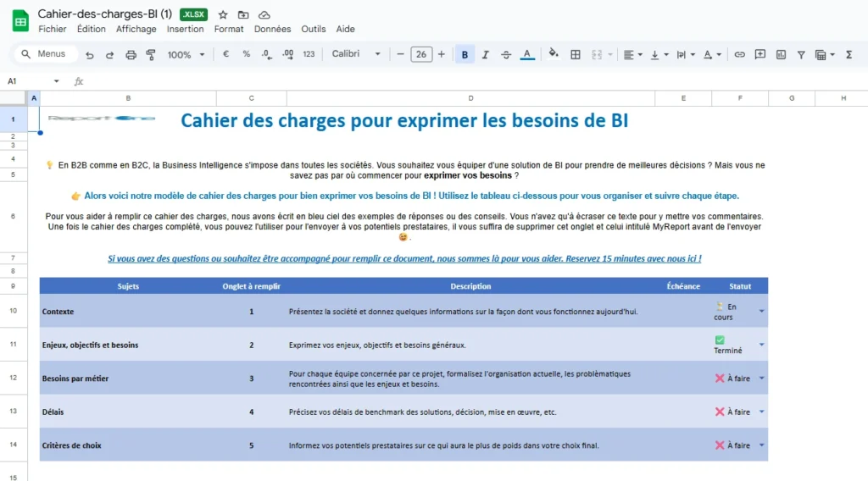Open the 123 number formats menu
The width and height of the screenshot is (868, 481).
coord(309,54)
